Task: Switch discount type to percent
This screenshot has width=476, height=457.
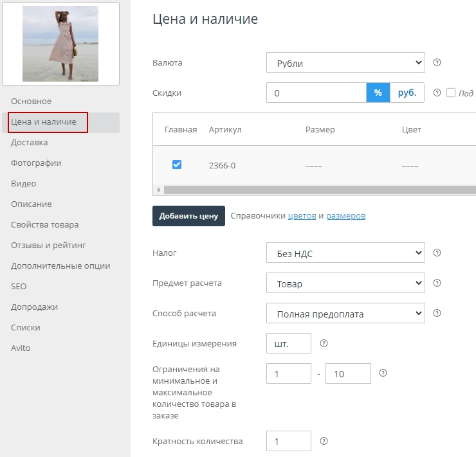Action: (x=378, y=93)
